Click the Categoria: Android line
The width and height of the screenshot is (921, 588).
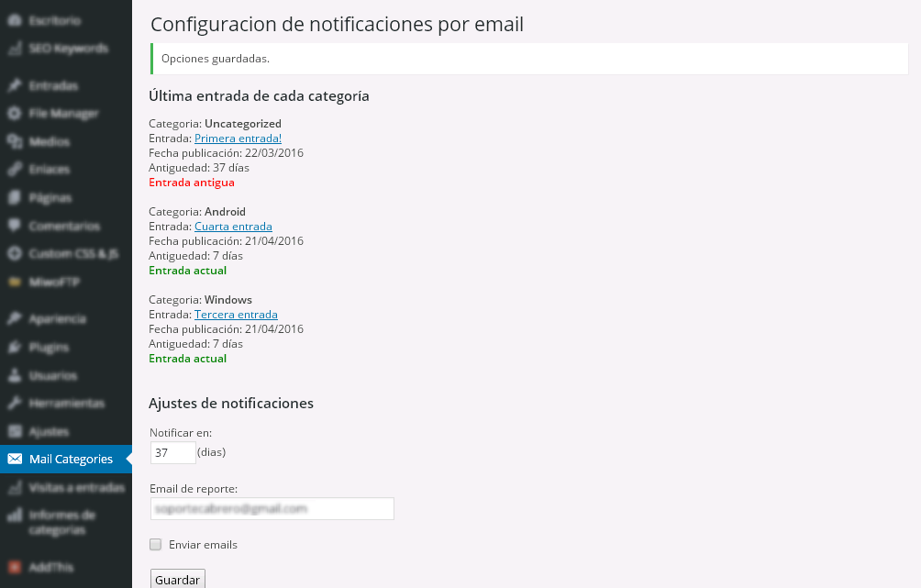[x=197, y=212]
